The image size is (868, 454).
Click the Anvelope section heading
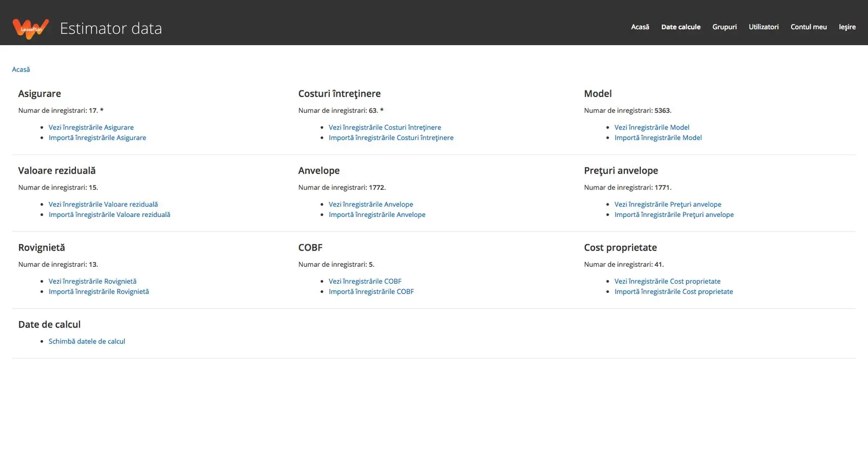[x=319, y=171]
